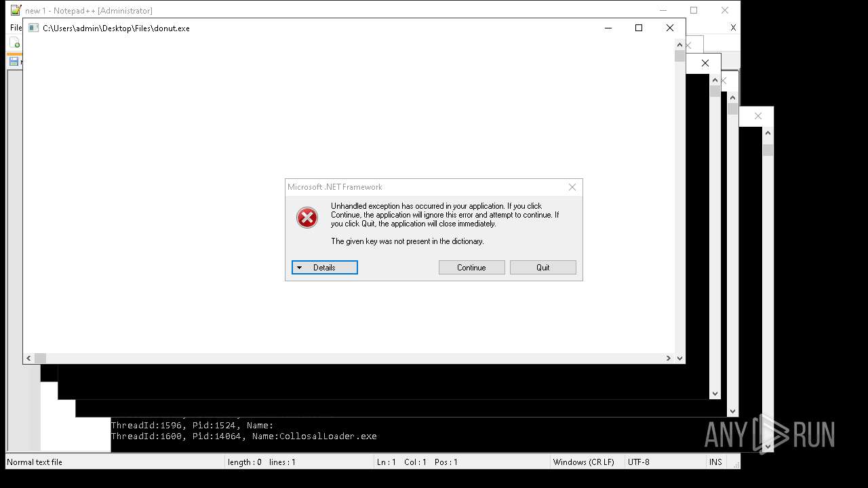Close the Notepad++ window
This screenshot has width=868, height=488.
(x=725, y=10)
